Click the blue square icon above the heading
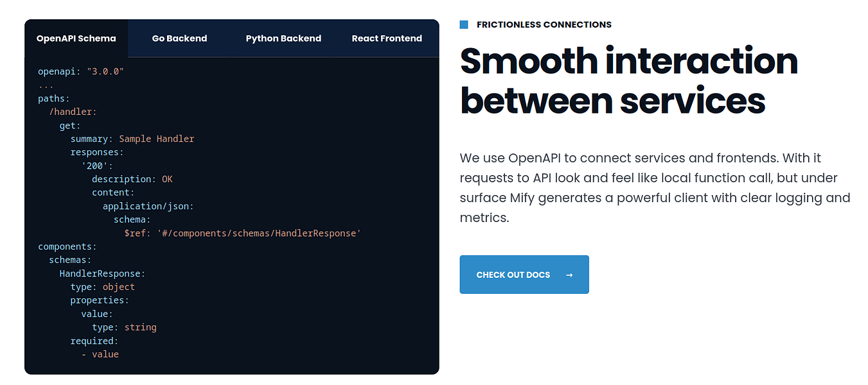This screenshot has width=868, height=385. coord(464,24)
